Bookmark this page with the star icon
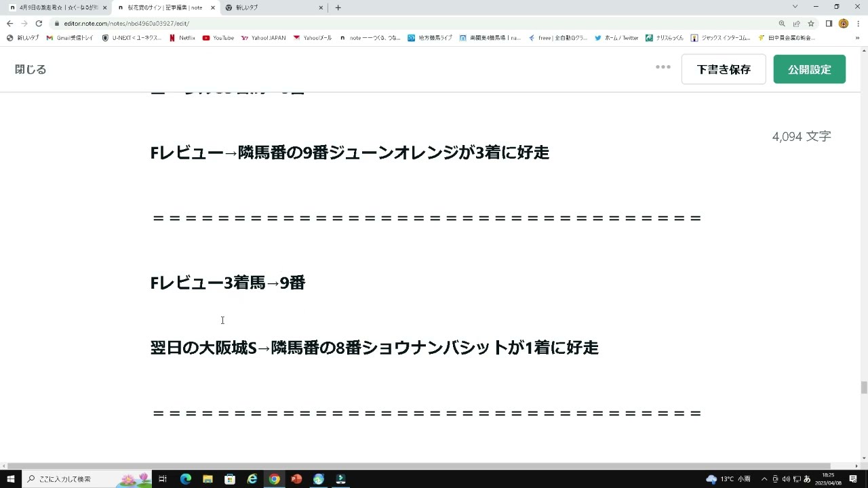The height and width of the screenshot is (488, 868). point(811,23)
